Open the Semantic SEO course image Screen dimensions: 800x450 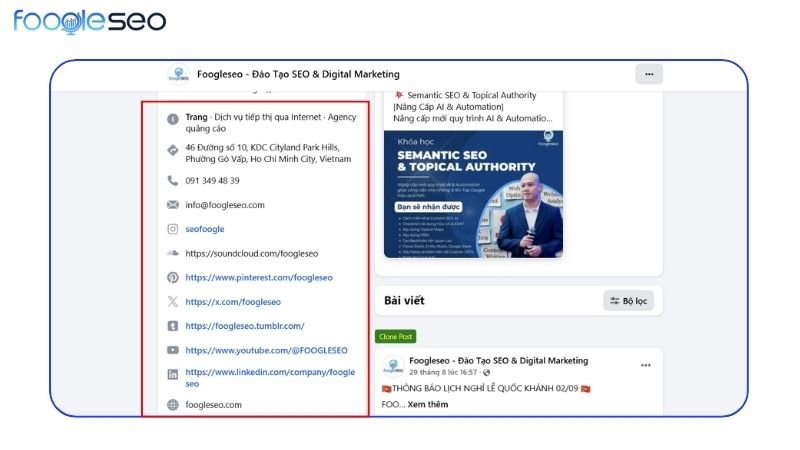(473, 194)
